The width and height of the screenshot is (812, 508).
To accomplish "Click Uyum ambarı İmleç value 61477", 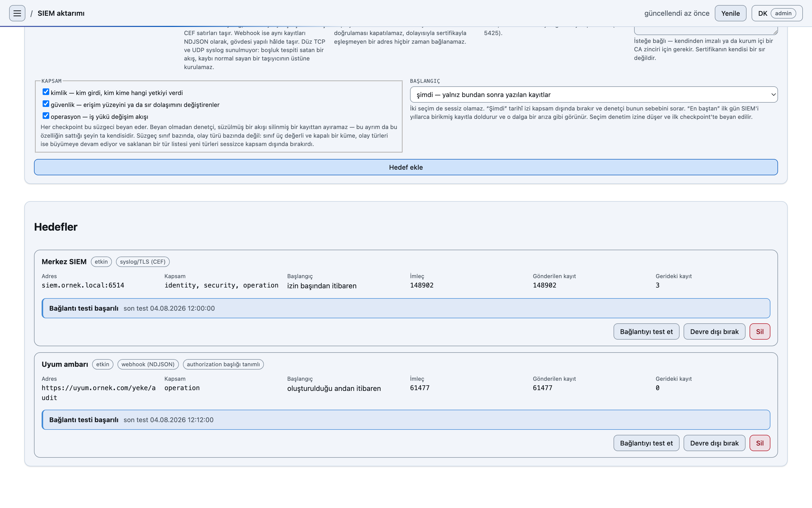I will (420, 388).
